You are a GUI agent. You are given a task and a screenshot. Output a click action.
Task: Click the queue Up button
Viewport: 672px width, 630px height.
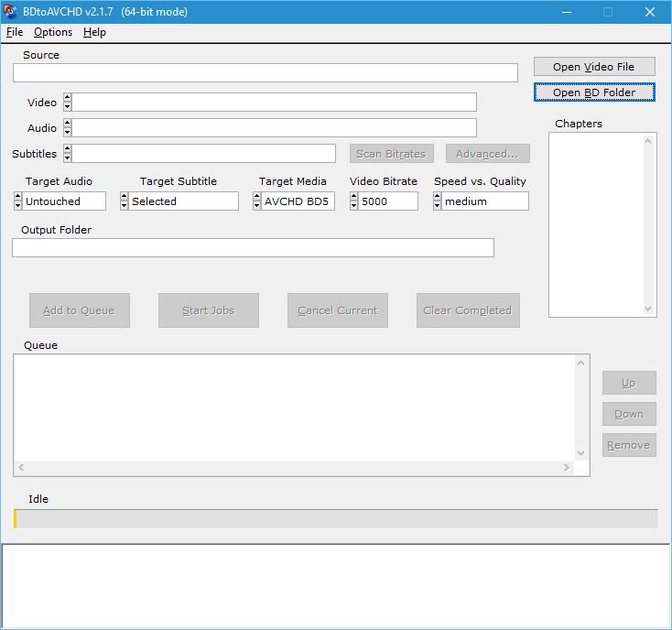click(629, 383)
